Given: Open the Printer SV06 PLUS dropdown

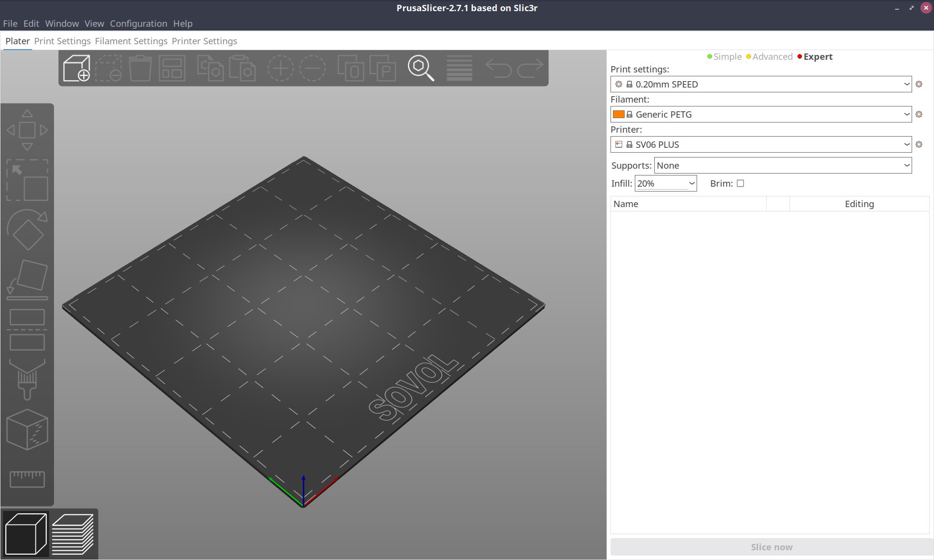Looking at the screenshot, I should click(761, 144).
